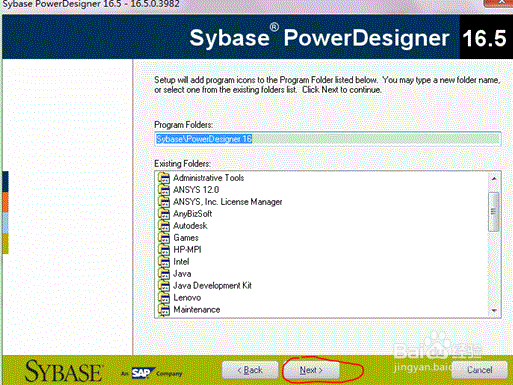Click the Existing Folders scrollbar thumb
Viewport: 513px width, 385px height.
click(494, 212)
